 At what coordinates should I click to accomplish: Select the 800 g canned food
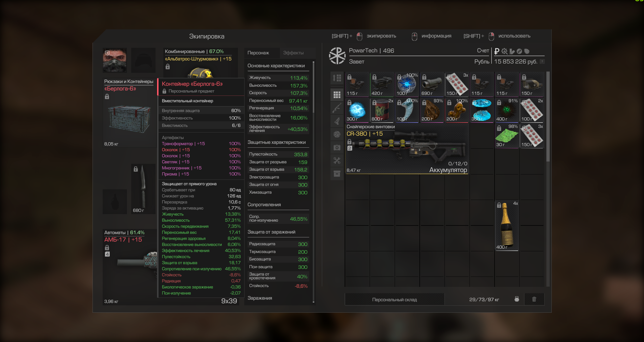[382, 110]
